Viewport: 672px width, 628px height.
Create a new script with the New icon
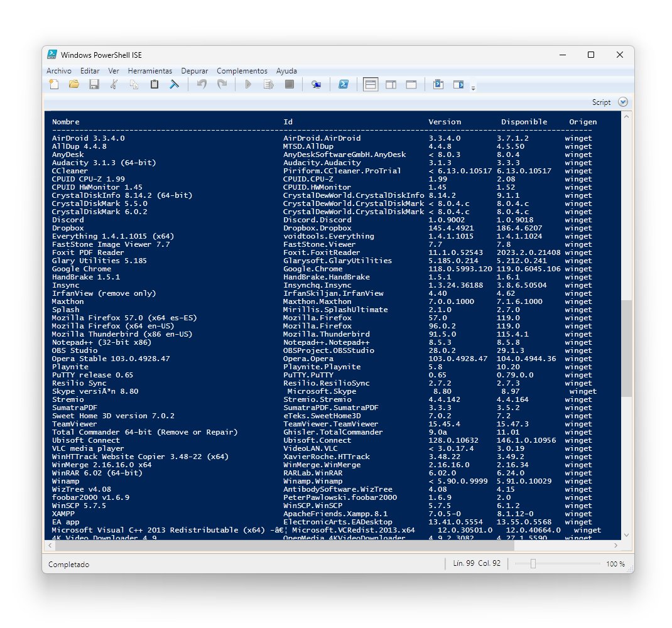coord(55,84)
